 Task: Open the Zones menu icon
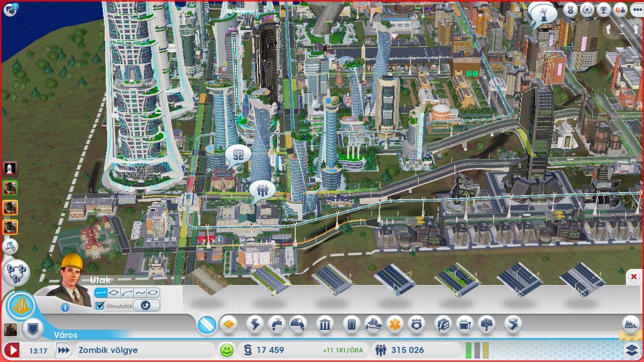tap(228, 325)
